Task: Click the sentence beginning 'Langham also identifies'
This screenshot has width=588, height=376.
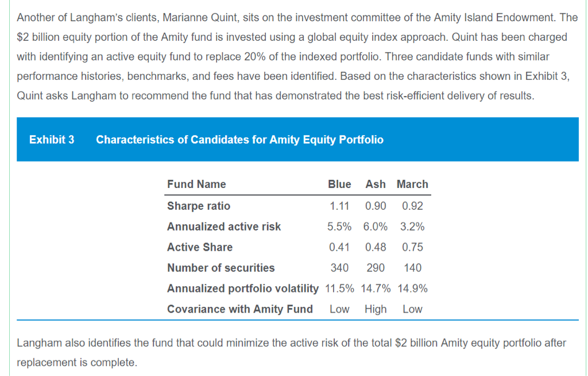Action: 292,343
